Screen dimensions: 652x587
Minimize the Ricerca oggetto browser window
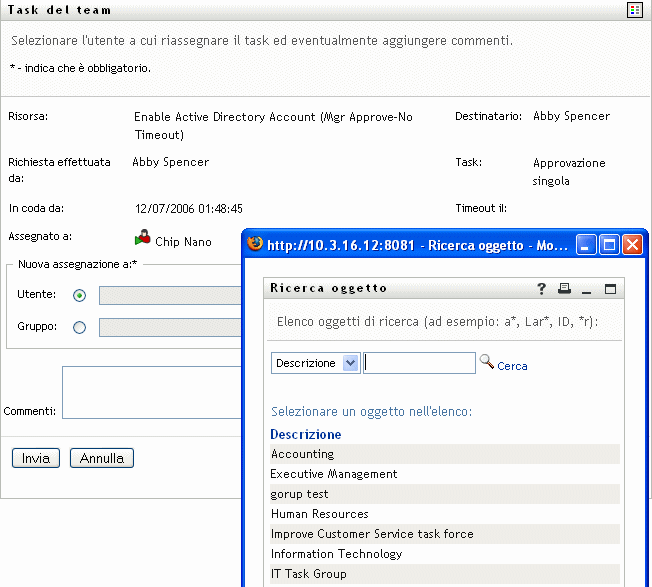point(586,245)
